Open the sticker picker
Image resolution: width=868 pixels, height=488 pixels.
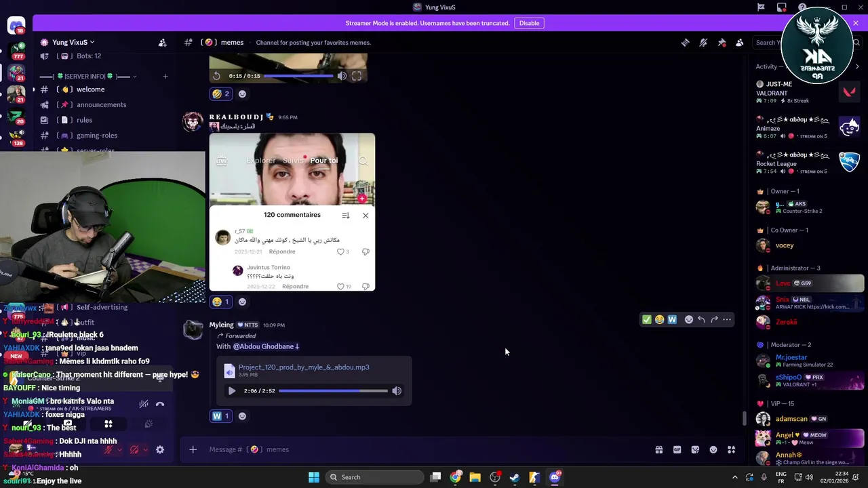click(x=695, y=449)
